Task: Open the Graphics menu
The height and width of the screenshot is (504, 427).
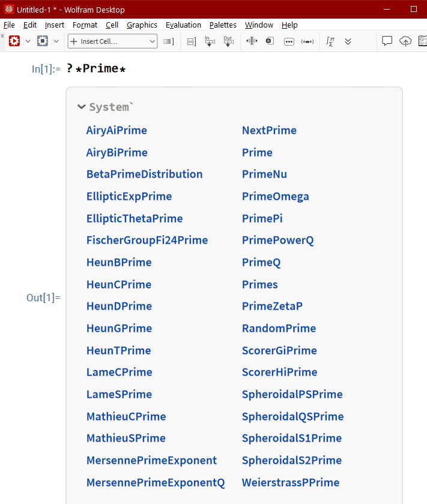Action: pyautogui.click(x=142, y=25)
